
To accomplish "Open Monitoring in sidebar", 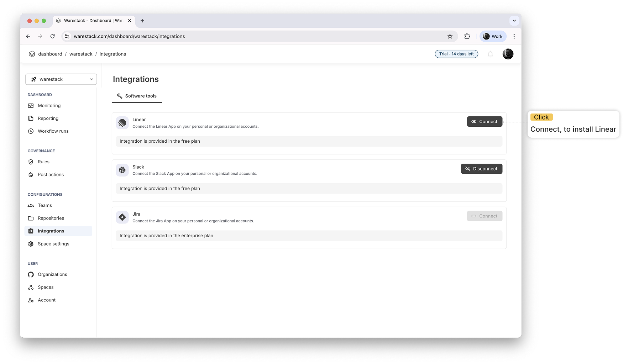I will [x=49, y=106].
